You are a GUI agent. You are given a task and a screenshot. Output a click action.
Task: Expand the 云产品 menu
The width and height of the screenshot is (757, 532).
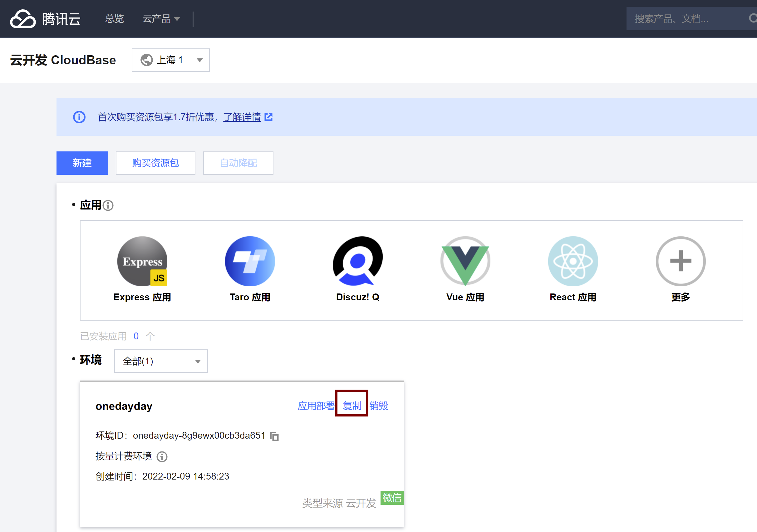tap(161, 19)
